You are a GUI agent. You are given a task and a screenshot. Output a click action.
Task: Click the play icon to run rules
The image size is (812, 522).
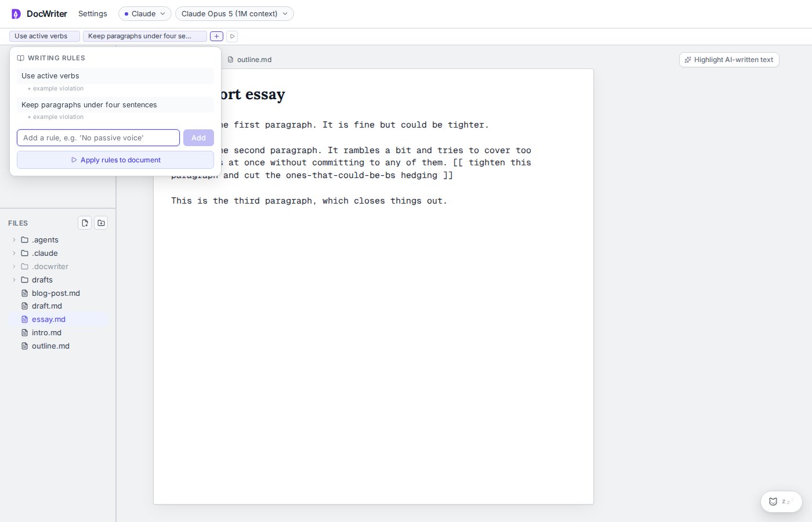tap(232, 36)
